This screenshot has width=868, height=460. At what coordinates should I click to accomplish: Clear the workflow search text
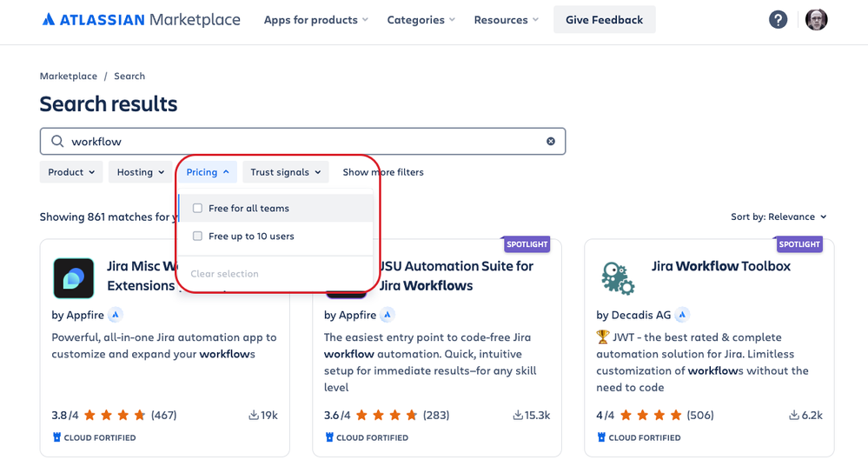(x=551, y=142)
